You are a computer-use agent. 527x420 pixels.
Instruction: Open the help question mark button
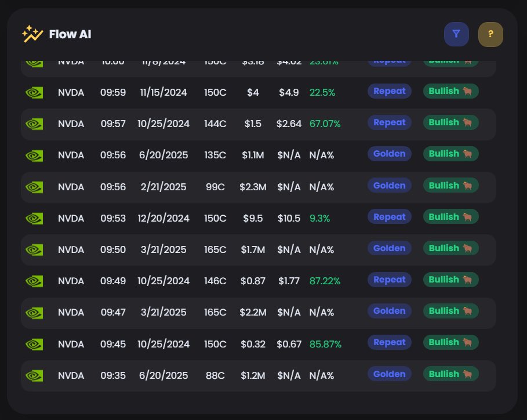[x=490, y=34]
